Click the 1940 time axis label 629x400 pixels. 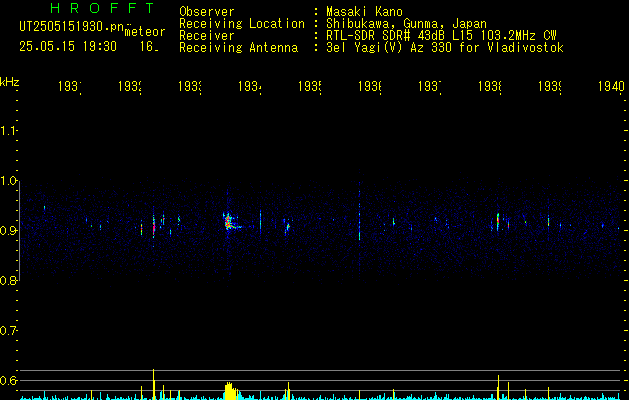pos(611,86)
